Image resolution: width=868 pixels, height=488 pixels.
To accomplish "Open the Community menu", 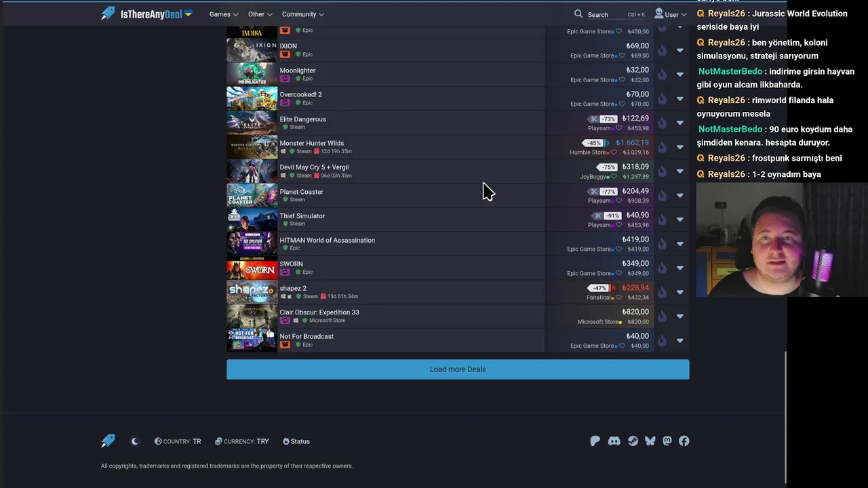I will pyautogui.click(x=303, y=14).
